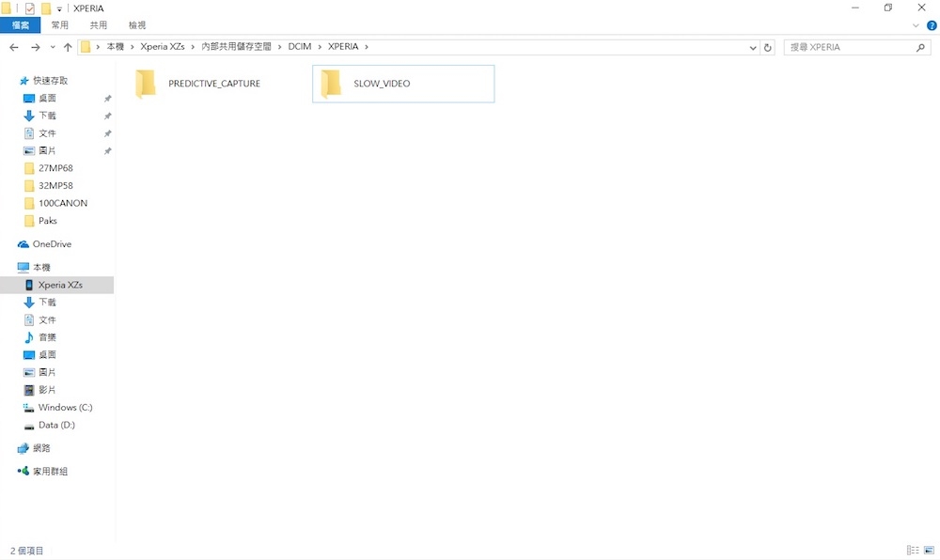Open the 27MP68 folder in sidebar
The height and width of the screenshot is (560, 940).
55,168
